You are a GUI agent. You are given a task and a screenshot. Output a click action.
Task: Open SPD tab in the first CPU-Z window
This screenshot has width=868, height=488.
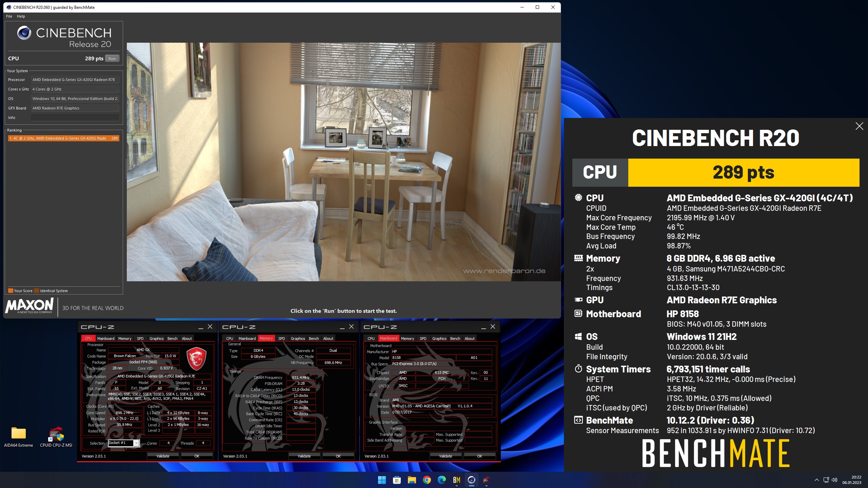click(x=140, y=339)
